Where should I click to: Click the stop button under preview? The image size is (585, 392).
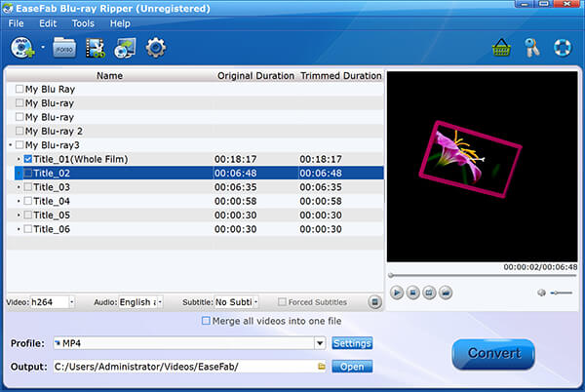413,293
